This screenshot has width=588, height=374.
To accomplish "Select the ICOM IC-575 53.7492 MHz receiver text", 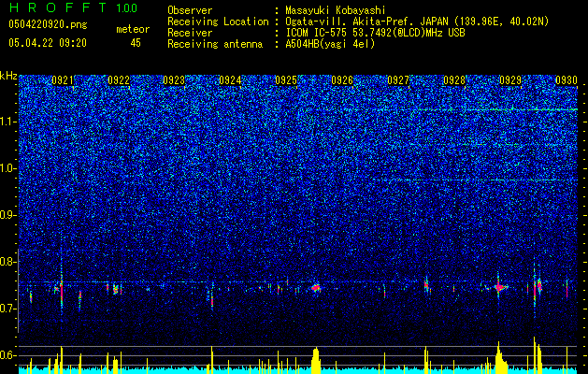I will click(375, 33).
